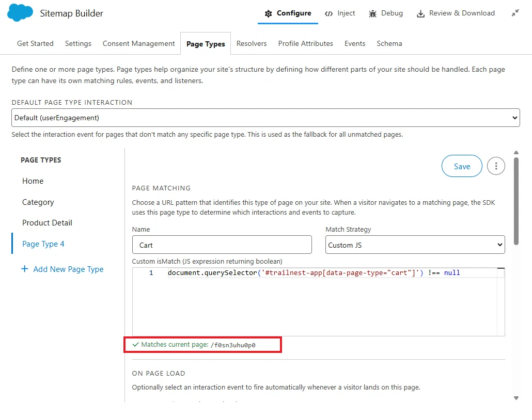Click the Salesforce cloud logo
532x420 pixels.
pos(20,13)
